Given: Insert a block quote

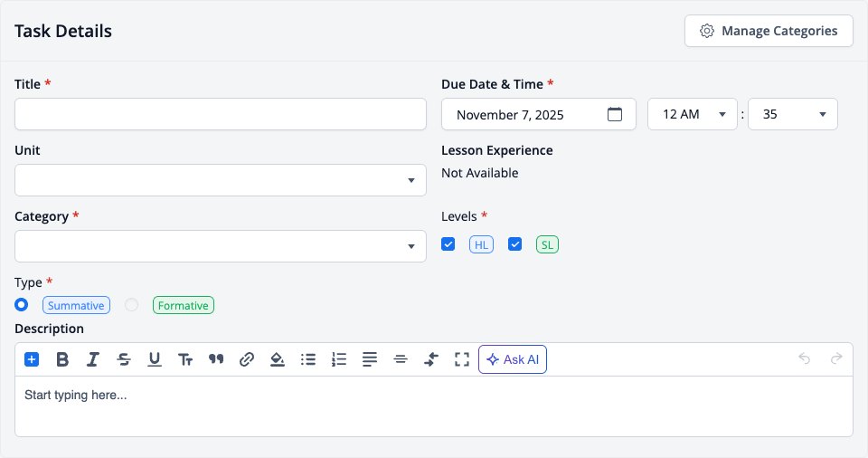Looking at the screenshot, I should coord(216,359).
